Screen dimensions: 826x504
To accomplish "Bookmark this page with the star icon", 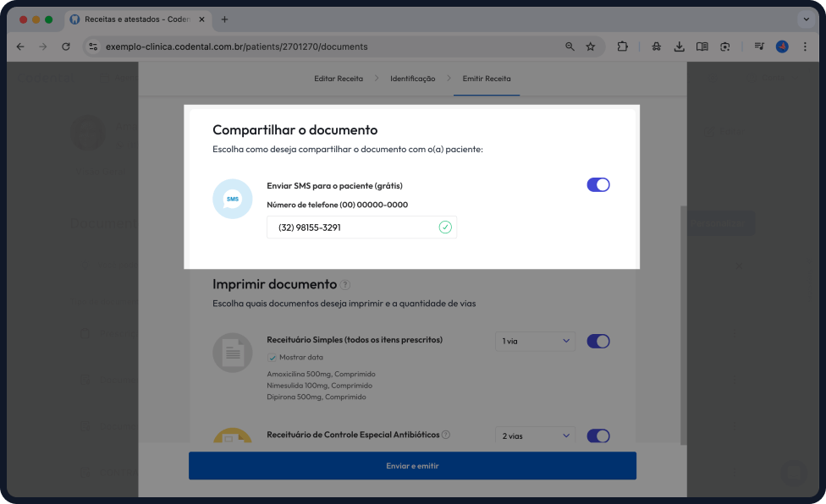I will (591, 47).
